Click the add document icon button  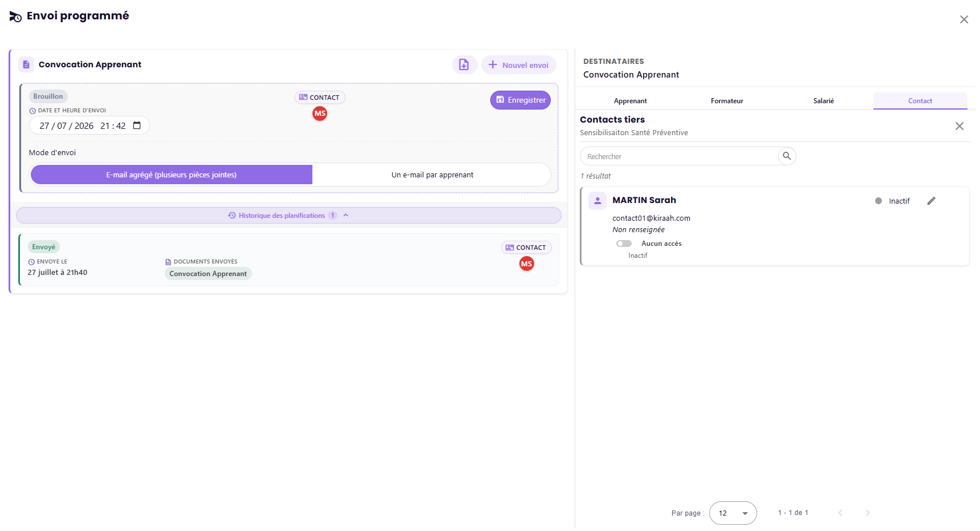[464, 65]
